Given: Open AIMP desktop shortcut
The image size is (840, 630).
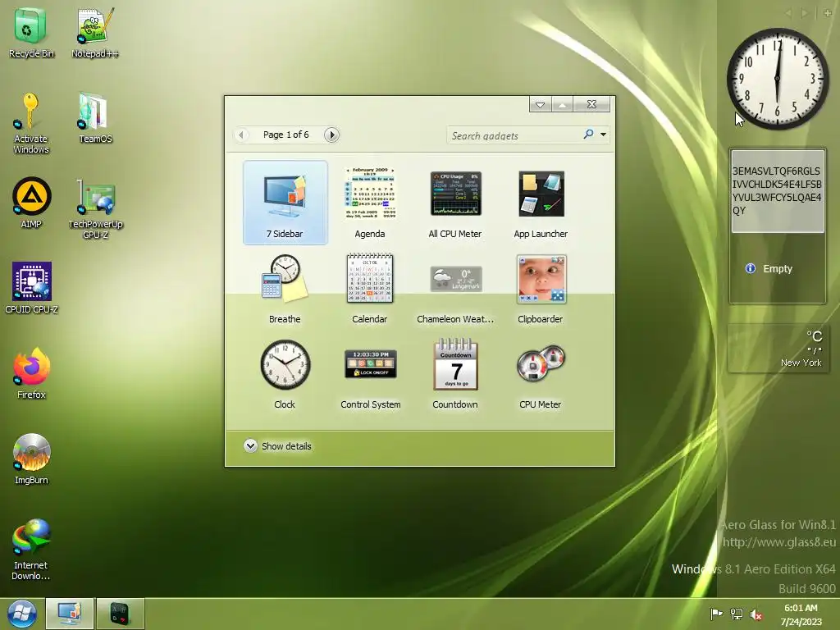Looking at the screenshot, I should click(31, 203).
